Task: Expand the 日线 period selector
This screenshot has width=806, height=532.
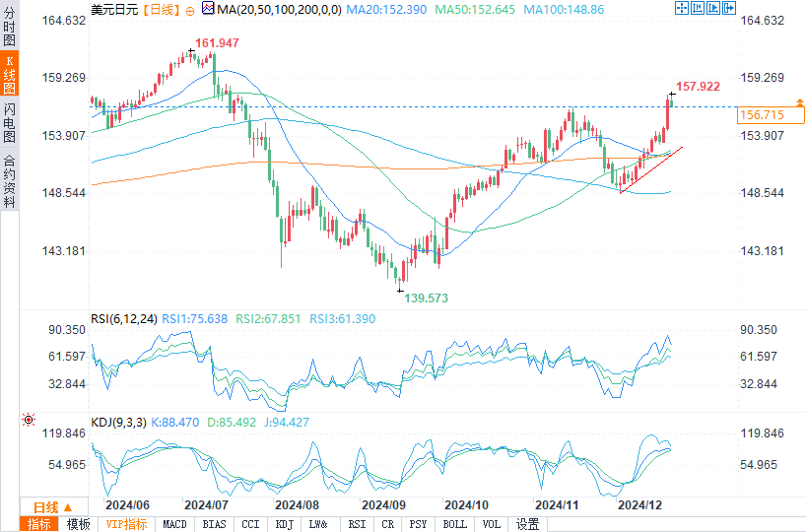Action: tap(53, 507)
